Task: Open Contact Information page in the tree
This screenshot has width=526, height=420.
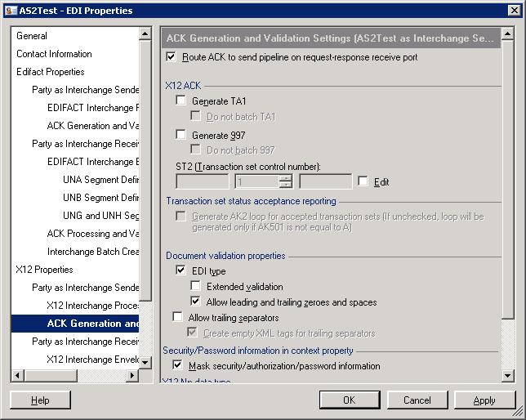Action: [x=54, y=54]
